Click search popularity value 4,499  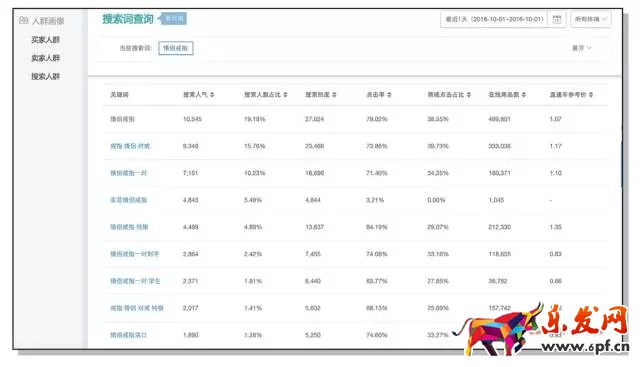click(191, 227)
